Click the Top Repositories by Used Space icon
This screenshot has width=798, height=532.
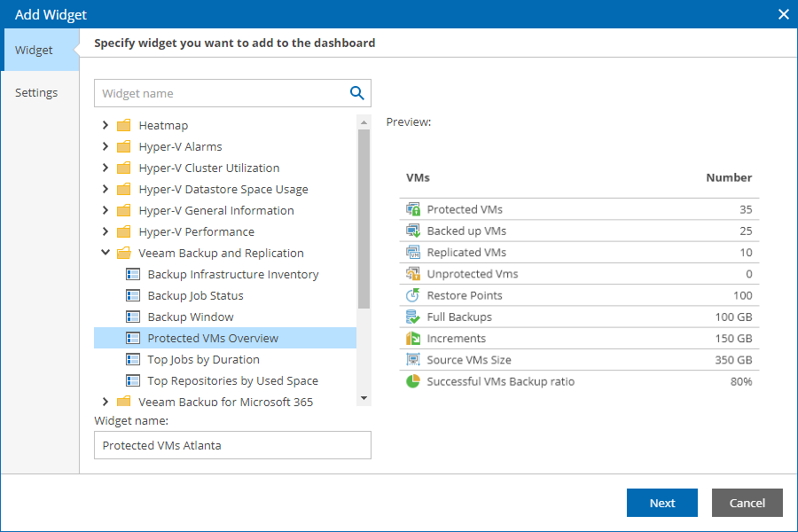coord(133,380)
